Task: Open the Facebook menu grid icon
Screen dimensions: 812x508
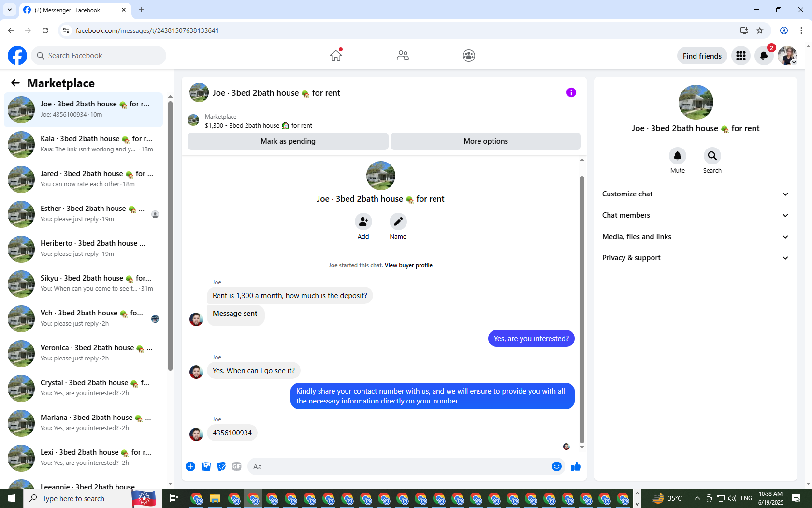Action: pos(741,56)
